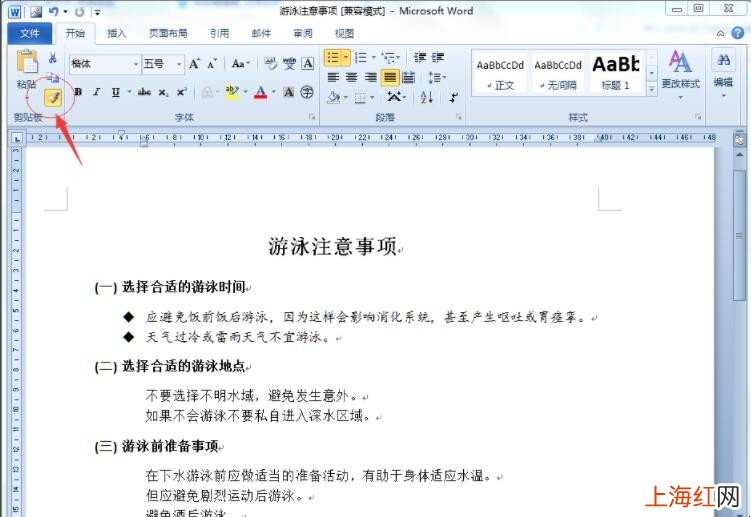The image size is (751, 517).
Task: Click the Phonetic Guide icon
Action: point(289,64)
